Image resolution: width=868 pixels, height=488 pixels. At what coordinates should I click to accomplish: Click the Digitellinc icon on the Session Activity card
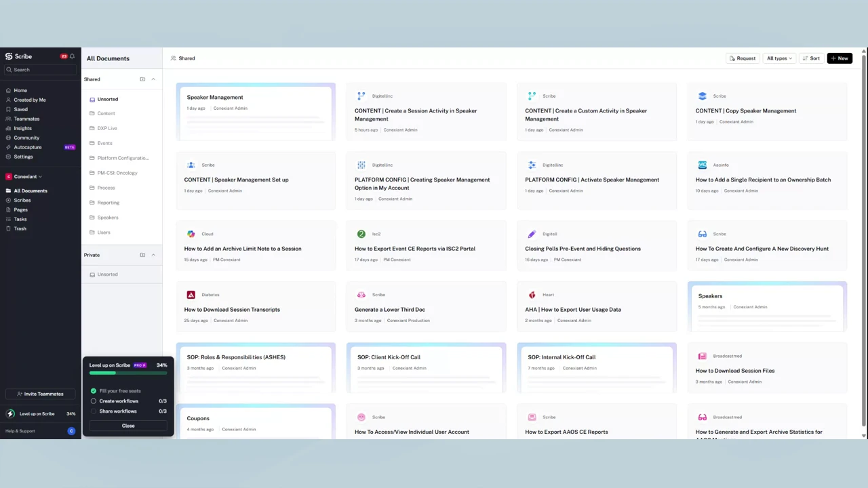point(361,96)
